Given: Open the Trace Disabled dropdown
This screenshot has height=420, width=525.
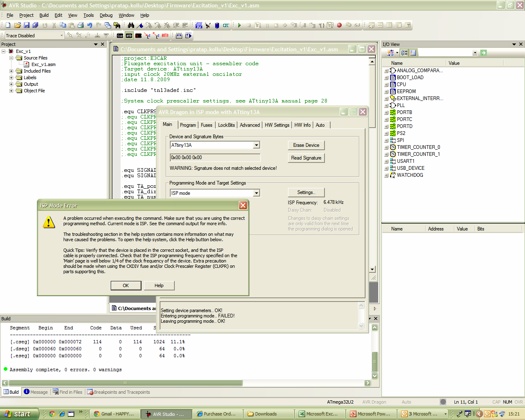Looking at the screenshot, I should tap(62, 36).
